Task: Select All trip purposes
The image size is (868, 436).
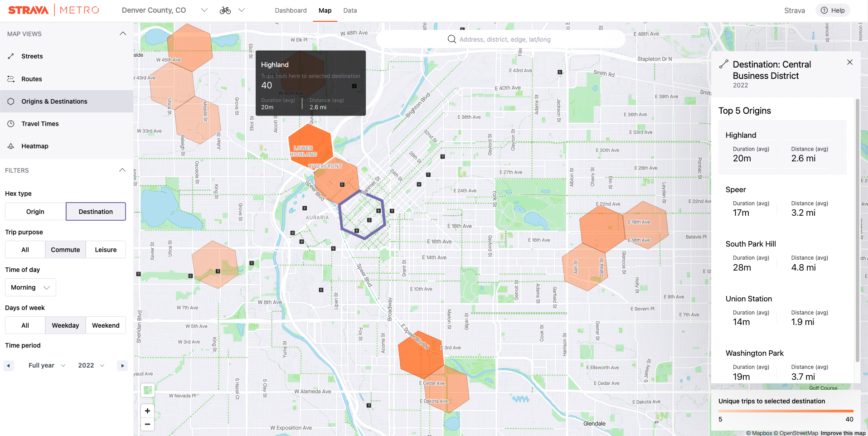Action: [x=25, y=250]
